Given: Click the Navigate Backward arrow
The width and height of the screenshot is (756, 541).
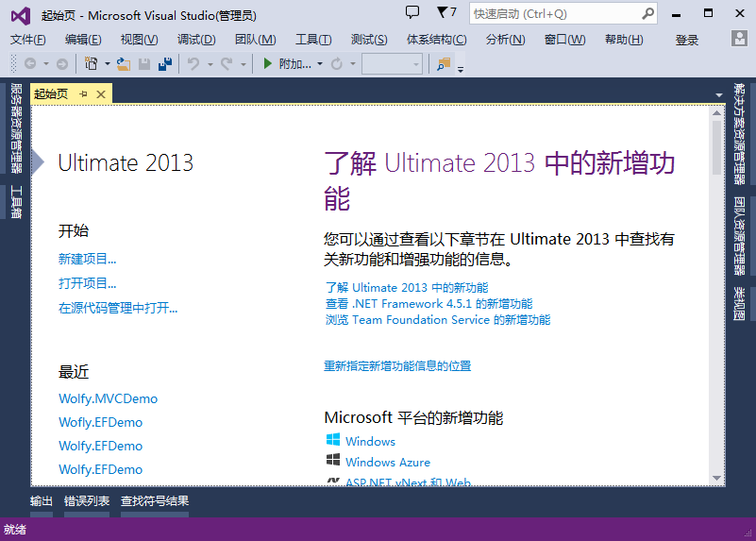Looking at the screenshot, I should click(x=30, y=63).
